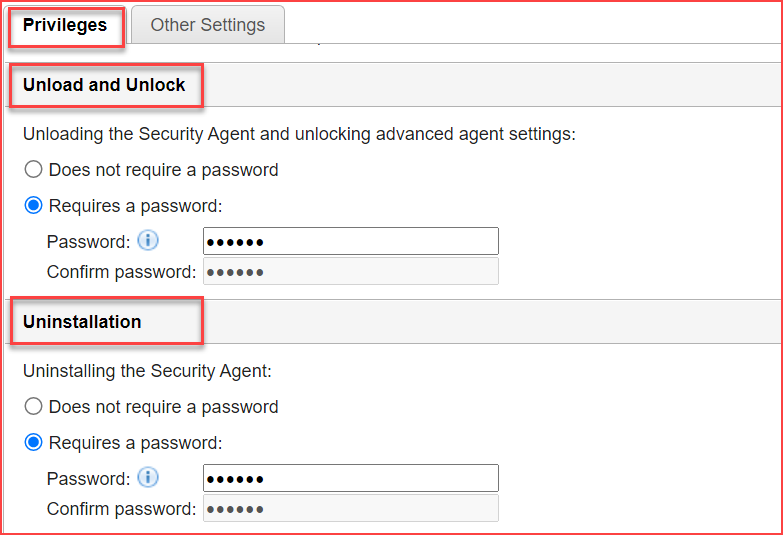Open the Other Settings tab
Screen dimensions: 783x535
pyautogui.click(x=208, y=26)
